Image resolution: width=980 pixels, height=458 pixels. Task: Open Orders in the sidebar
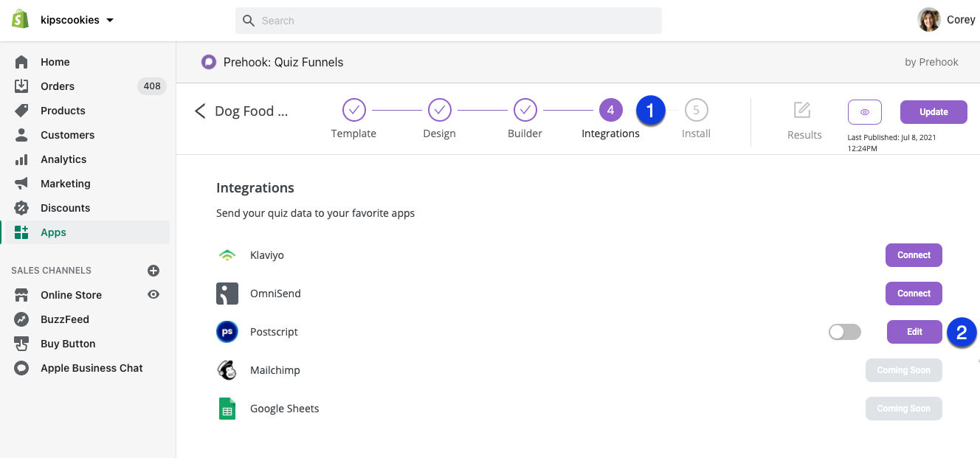(x=58, y=86)
